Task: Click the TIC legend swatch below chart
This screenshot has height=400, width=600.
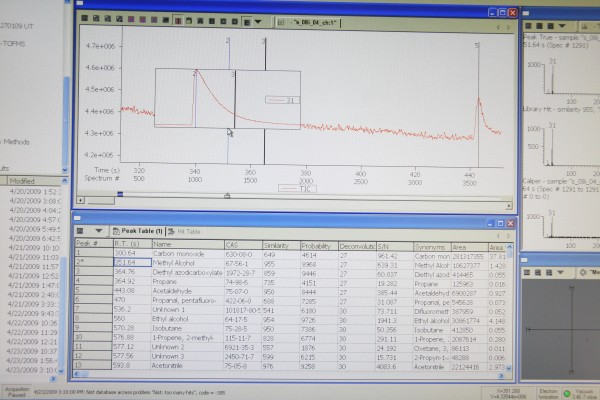Action: click(x=297, y=189)
